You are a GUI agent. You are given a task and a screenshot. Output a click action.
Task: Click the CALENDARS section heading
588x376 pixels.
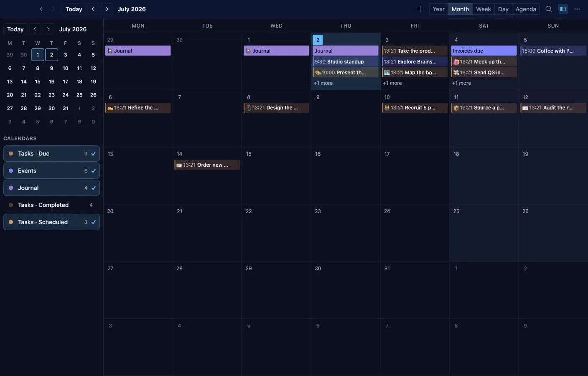point(20,138)
